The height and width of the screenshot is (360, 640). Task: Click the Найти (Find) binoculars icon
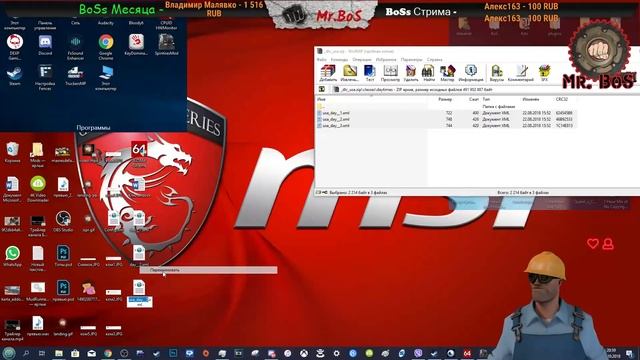coord(428,73)
